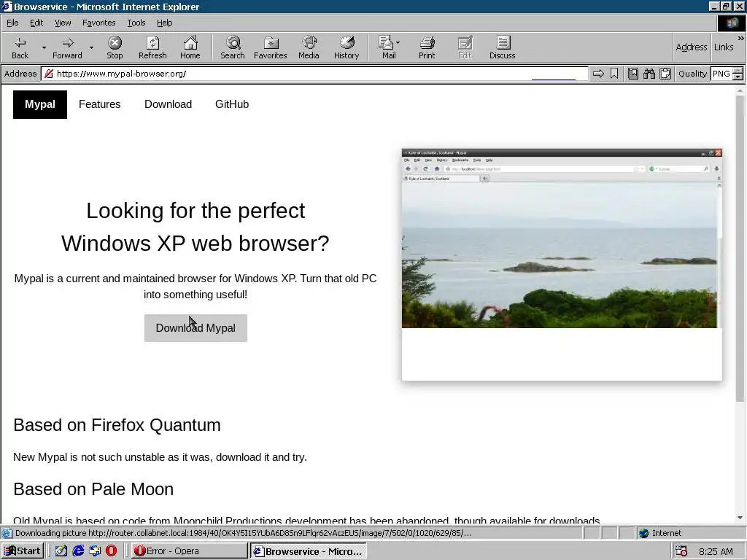Refresh the current page
The width and height of the screenshot is (747, 560).
[152, 47]
